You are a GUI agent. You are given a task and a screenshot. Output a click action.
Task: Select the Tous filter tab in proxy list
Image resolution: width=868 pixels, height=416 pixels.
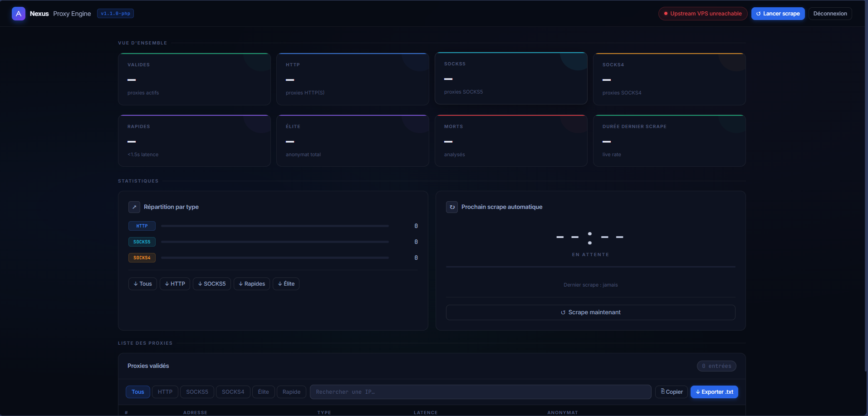pos(138,392)
